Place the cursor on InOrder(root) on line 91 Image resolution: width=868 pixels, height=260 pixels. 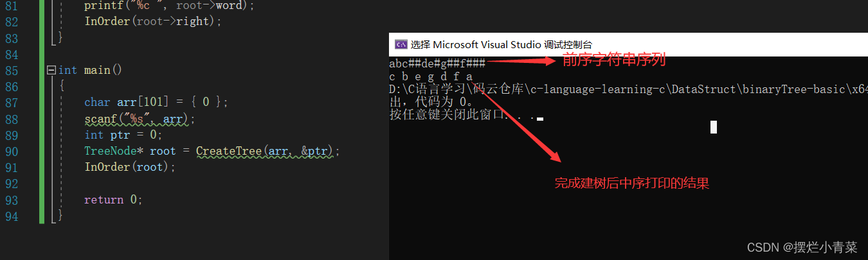tap(129, 167)
